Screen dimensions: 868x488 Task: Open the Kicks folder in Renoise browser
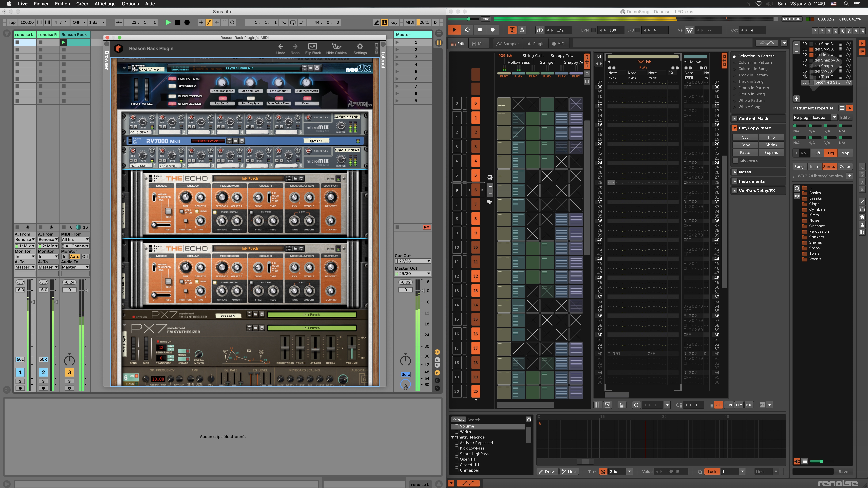point(813,215)
